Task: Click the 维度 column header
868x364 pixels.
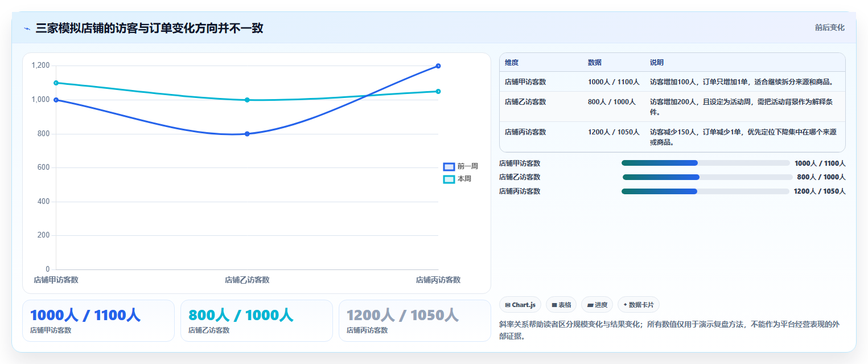Action: click(512, 63)
